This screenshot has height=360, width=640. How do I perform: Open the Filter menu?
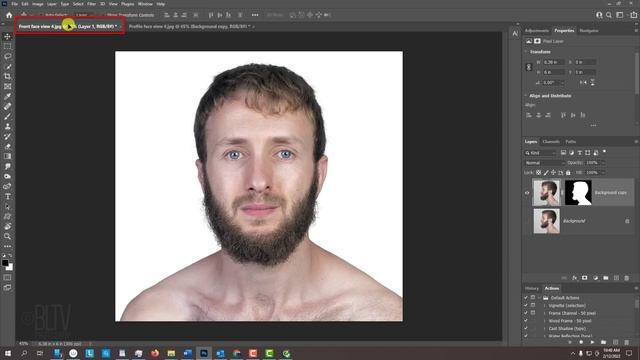point(91,4)
